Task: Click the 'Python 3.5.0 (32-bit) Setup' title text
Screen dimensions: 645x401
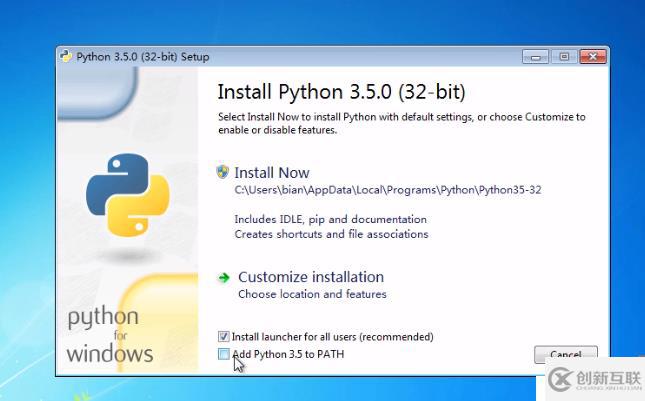Action: click(x=143, y=57)
